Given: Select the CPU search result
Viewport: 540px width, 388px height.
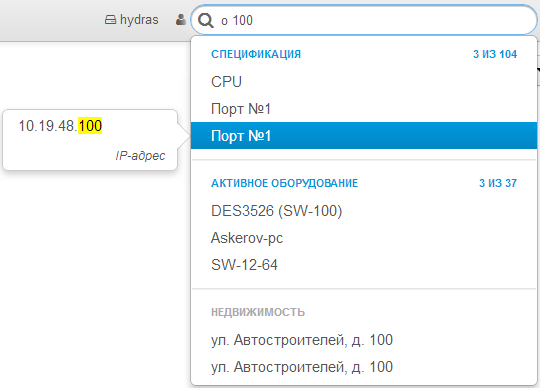Looking at the screenshot, I should pyautogui.click(x=364, y=82).
